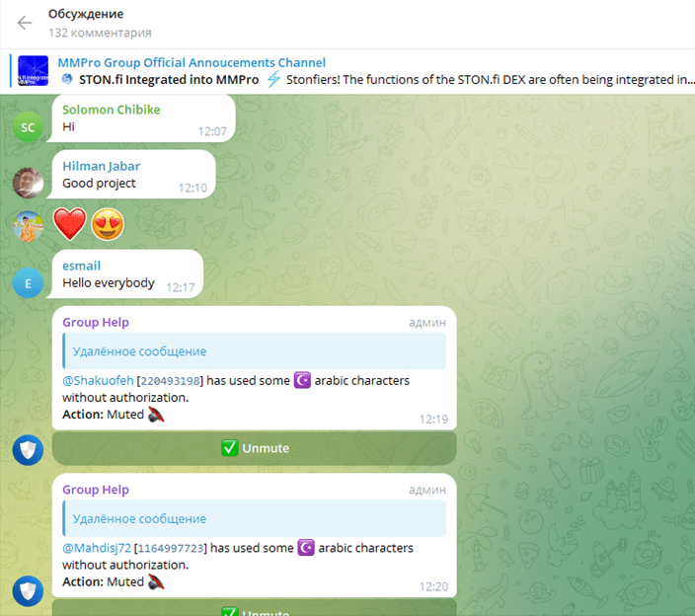Open Group Help shield avatar near Unmute
The height and width of the screenshot is (616, 695).
click(28, 450)
